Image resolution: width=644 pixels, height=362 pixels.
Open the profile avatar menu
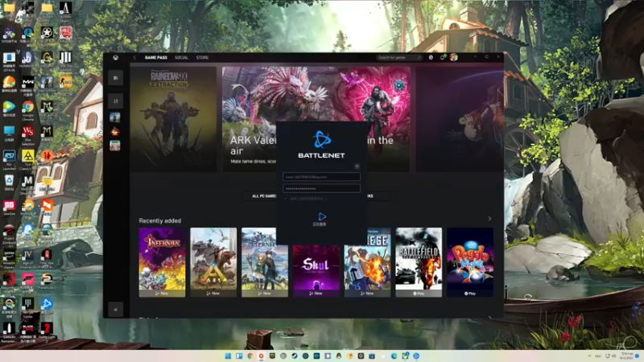pos(453,57)
